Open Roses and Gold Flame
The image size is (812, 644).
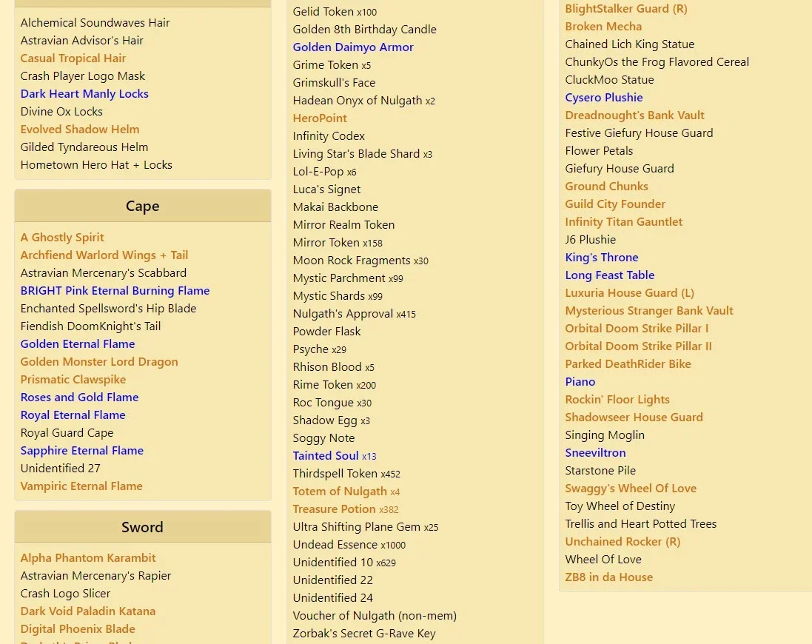(79, 397)
